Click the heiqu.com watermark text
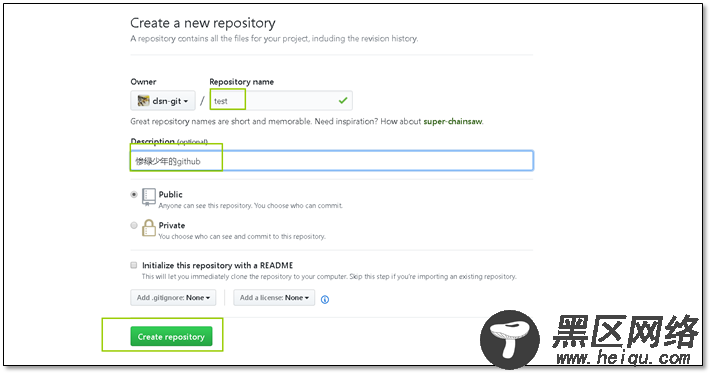The image size is (712, 375). pyautogui.click(x=623, y=358)
